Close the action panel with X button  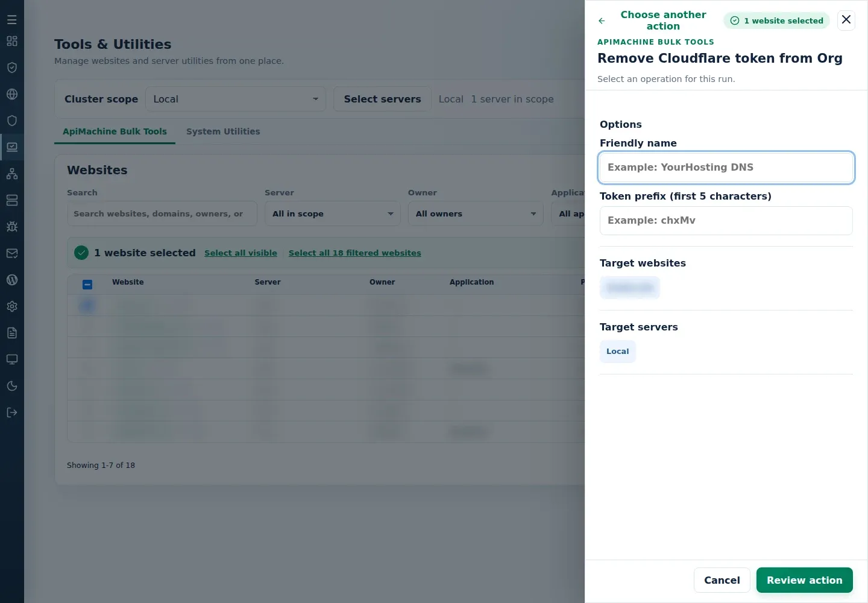pyautogui.click(x=846, y=20)
